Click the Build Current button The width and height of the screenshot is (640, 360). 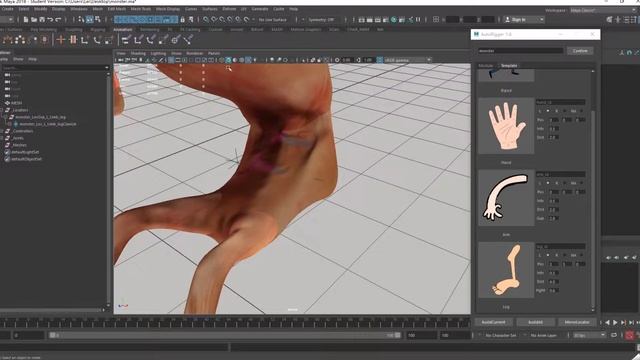point(493,322)
